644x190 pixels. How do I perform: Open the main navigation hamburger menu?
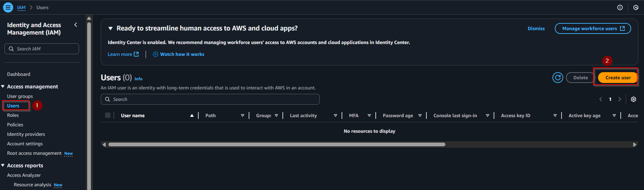[x=8, y=7]
